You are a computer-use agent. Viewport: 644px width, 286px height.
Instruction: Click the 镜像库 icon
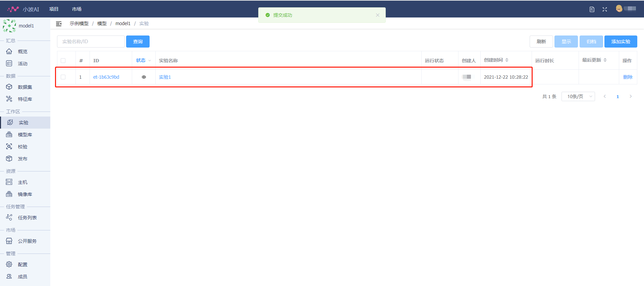tap(9, 194)
